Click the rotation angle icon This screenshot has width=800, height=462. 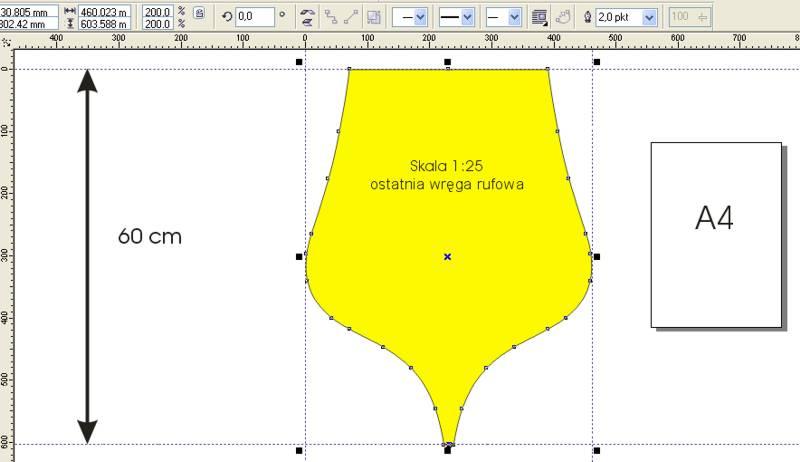point(226,17)
